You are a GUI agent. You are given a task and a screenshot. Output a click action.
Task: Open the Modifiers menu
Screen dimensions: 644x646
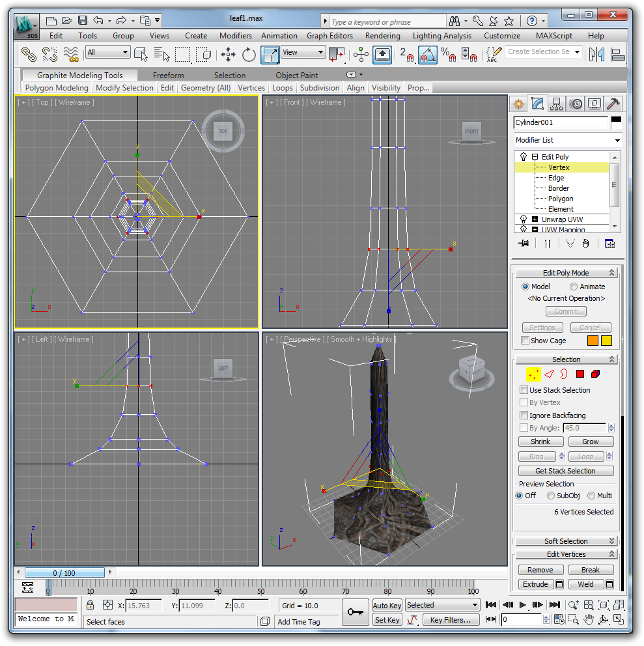point(235,36)
